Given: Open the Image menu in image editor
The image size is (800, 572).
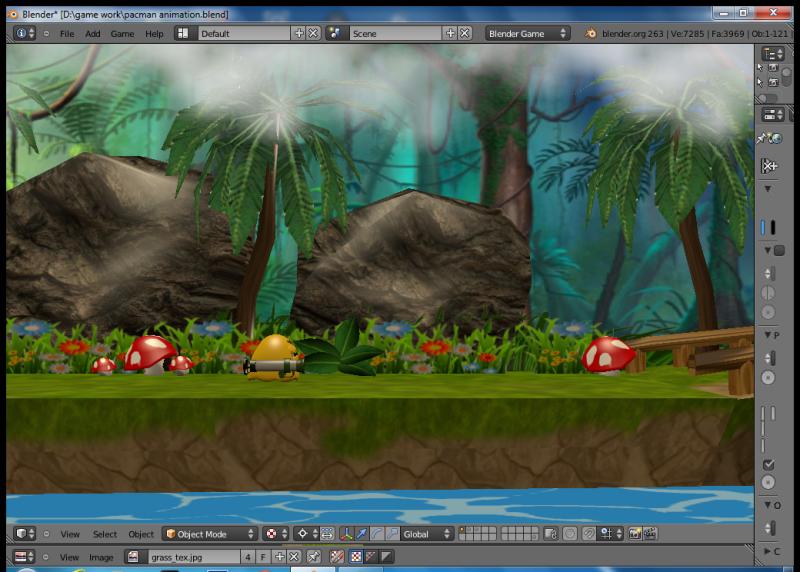Looking at the screenshot, I should coord(101,556).
